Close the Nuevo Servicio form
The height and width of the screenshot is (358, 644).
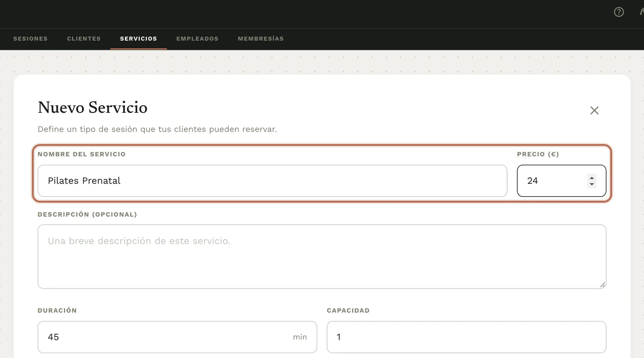(x=594, y=110)
